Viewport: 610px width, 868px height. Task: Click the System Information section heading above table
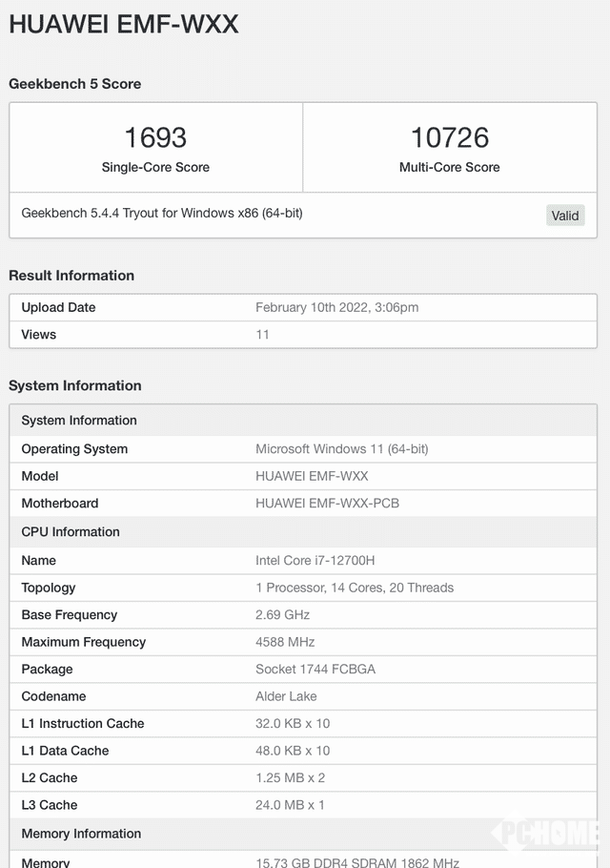pyautogui.click(x=74, y=386)
